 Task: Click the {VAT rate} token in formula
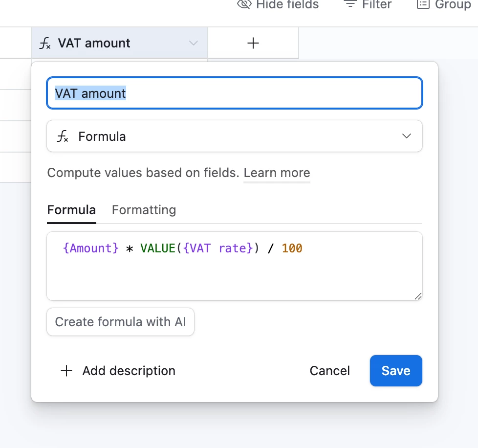218,248
